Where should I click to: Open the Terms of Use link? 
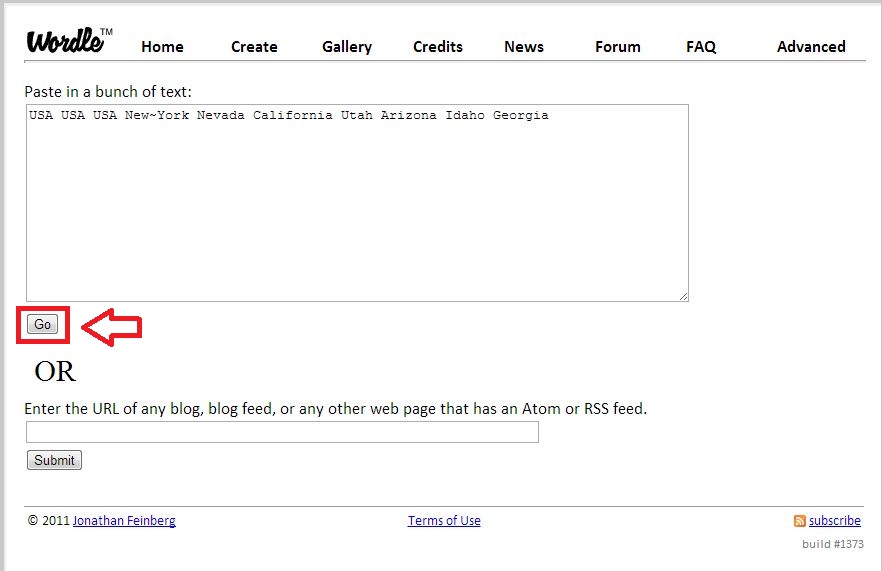[x=444, y=520]
